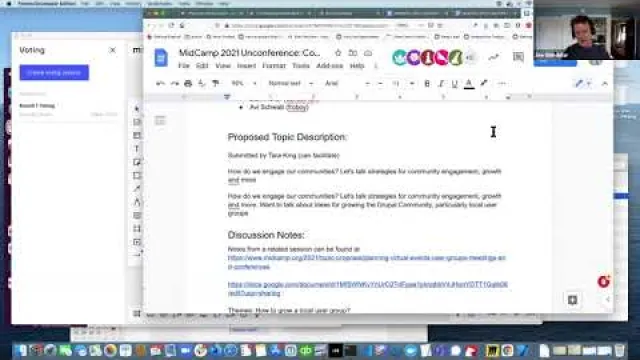The image size is (640, 360).
Task: Open the Format menu
Action: click(x=273, y=66)
